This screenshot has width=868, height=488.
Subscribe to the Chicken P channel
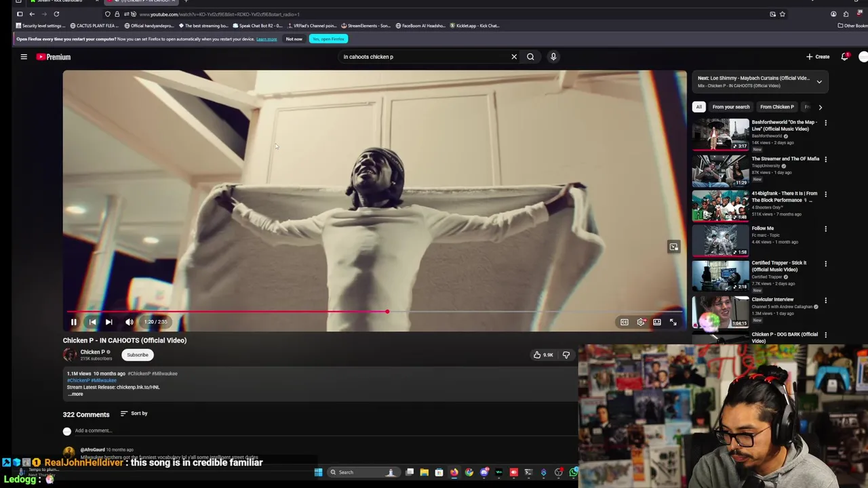(x=137, y=355)
